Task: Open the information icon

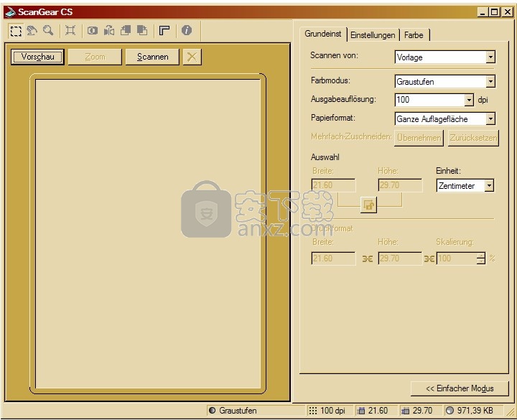Action: pyautogui.click(x=187, y=31)
